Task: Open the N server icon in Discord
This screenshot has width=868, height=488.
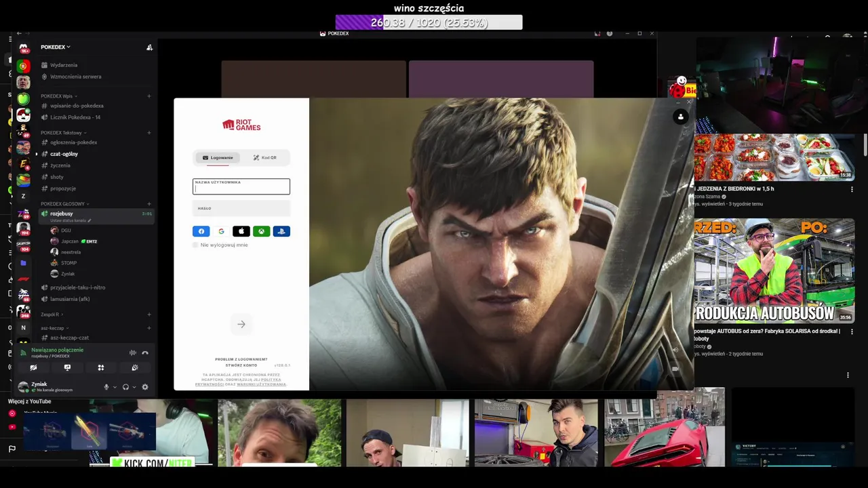Action: point(23,327)
